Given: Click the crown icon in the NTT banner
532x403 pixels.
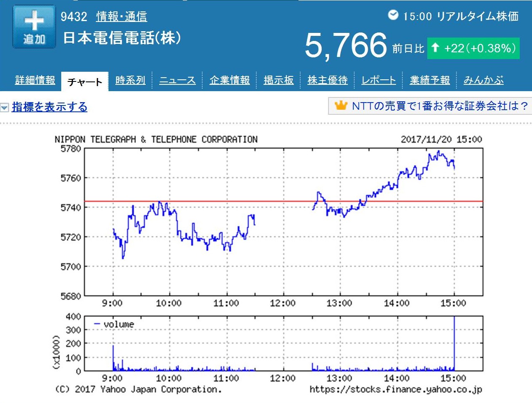Looking at the screenshot, I should 341,105.
